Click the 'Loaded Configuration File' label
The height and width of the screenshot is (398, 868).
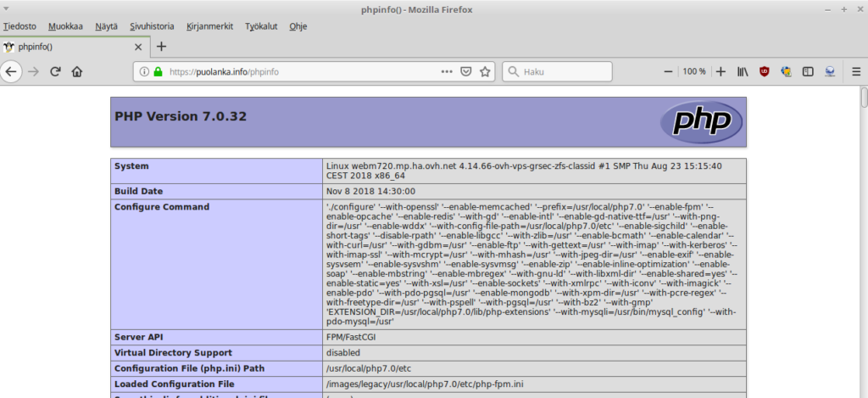point(174,384)
